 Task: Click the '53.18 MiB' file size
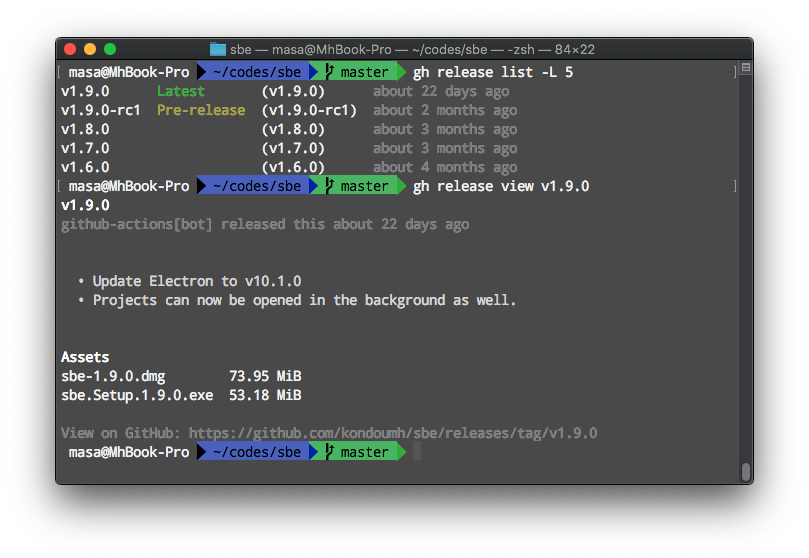265,396
